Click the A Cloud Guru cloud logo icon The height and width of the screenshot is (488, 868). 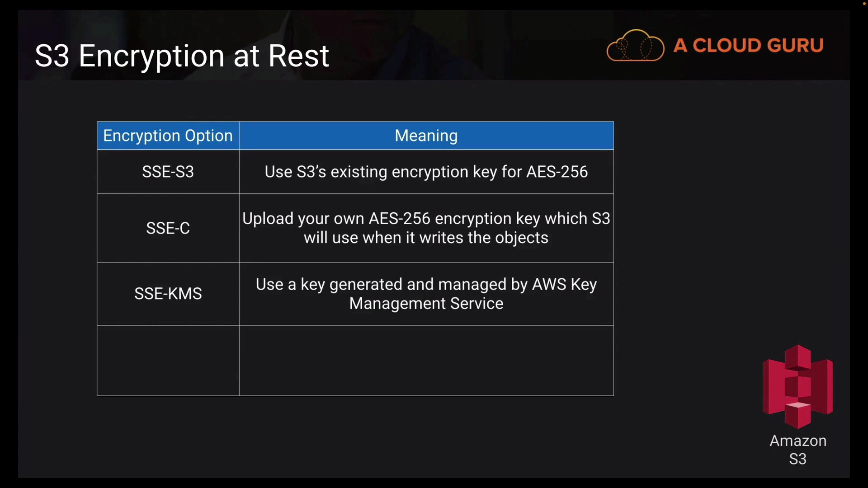pyautogui.click(x=635, y=45)
